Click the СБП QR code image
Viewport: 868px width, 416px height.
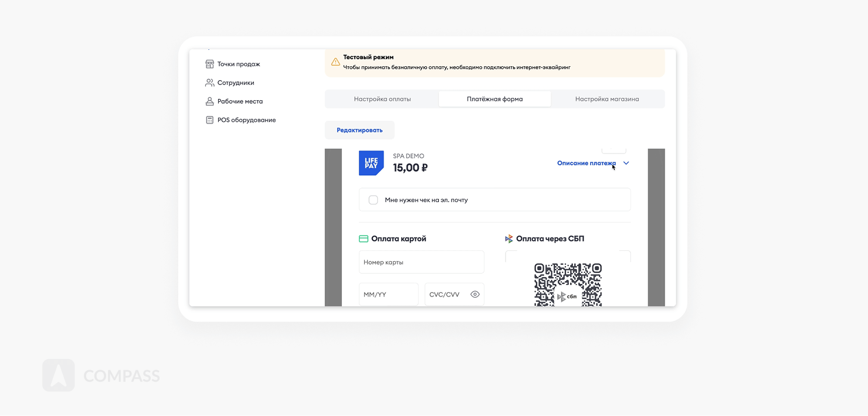click(x=568, y=285)
